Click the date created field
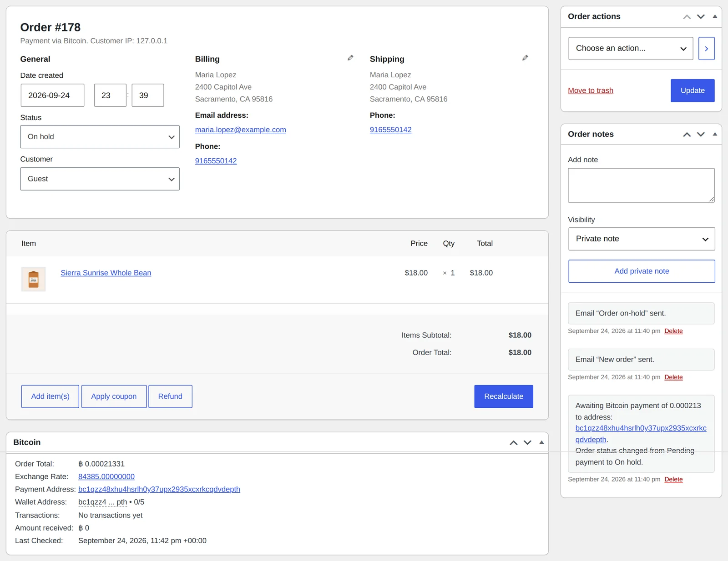The width and height of the screenshot is (728, 561). (x=52, y=95)
